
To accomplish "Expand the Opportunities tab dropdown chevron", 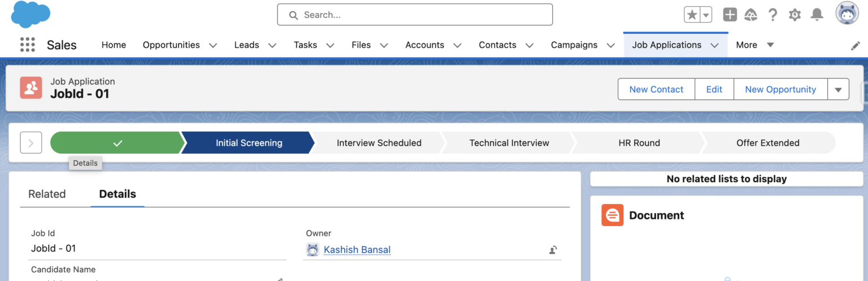I will [213, 45].
